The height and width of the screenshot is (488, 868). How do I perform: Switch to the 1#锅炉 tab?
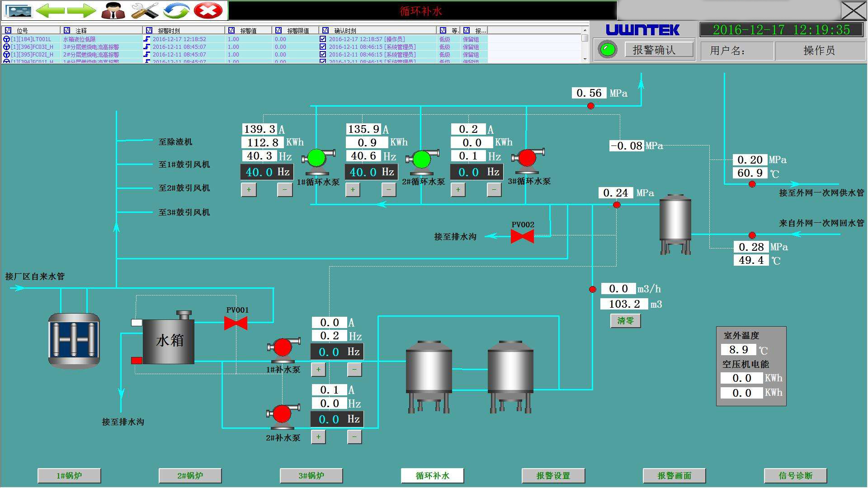pyautogui.click(x=69, y=475)
